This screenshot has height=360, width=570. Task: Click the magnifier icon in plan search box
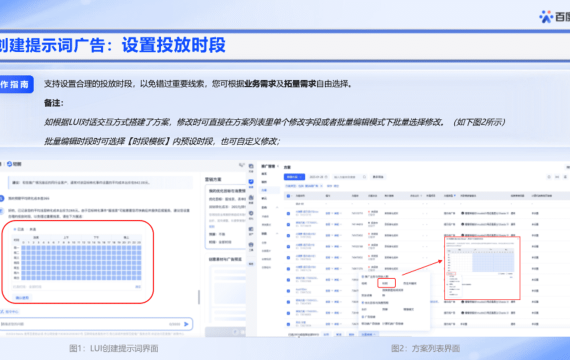point(364,177)
